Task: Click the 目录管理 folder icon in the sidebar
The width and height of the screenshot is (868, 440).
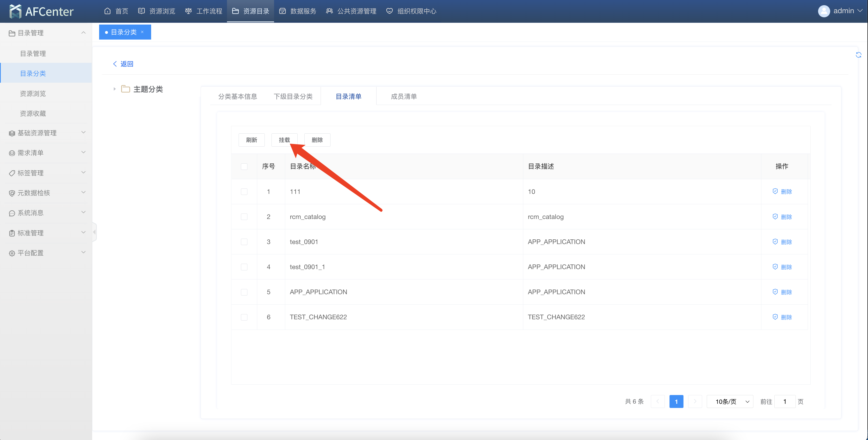Action: (x=12, y=33)
